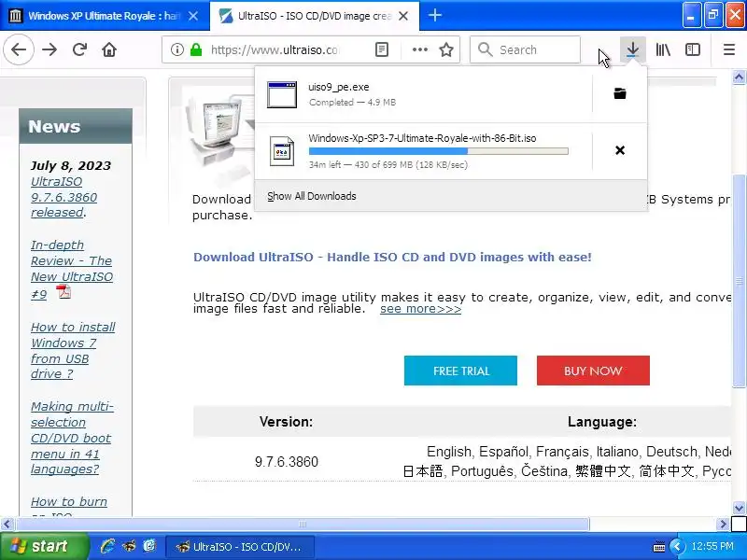Launch Internet Explorer from quick launch
Image resolution: width=747 pixels, height=560 pixels.
click(108, 546)
